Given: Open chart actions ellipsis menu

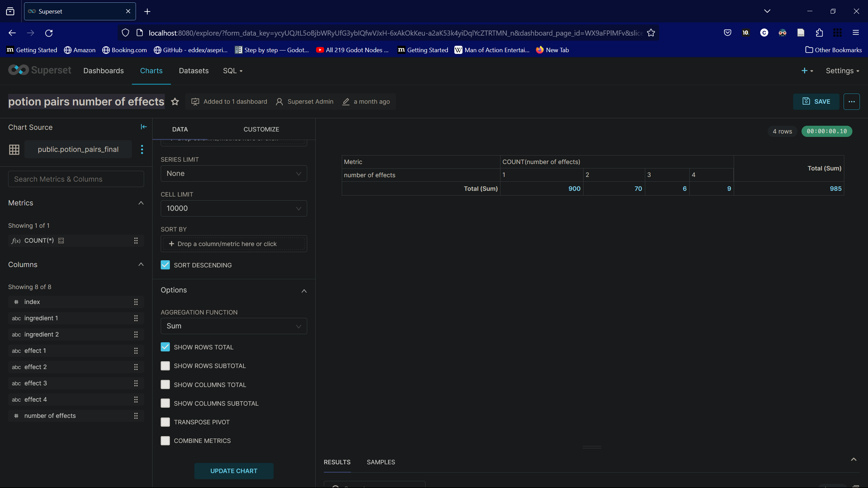Looking at the screenshot, I should click(851, 102).
